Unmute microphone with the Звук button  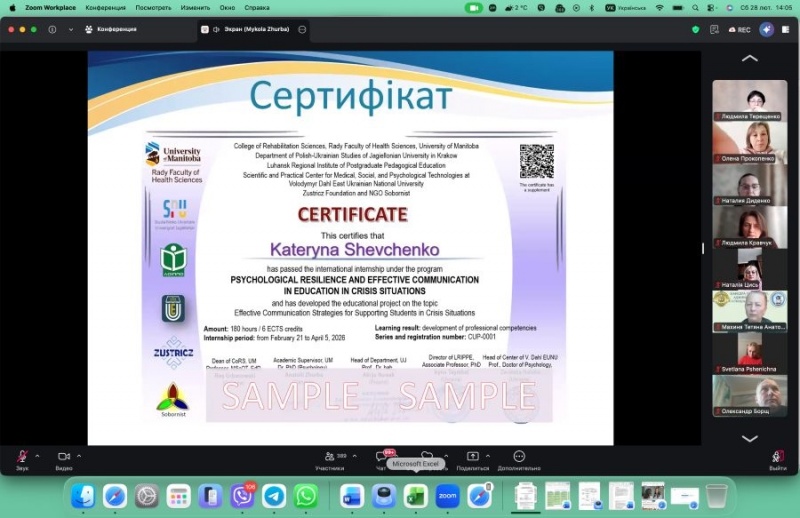click(x=21, y=457)
